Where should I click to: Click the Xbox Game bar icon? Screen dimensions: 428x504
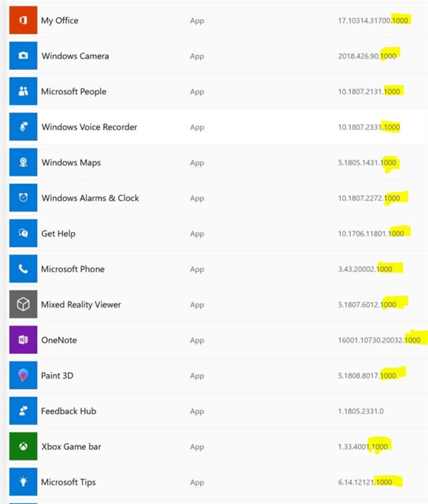(23, 447)
